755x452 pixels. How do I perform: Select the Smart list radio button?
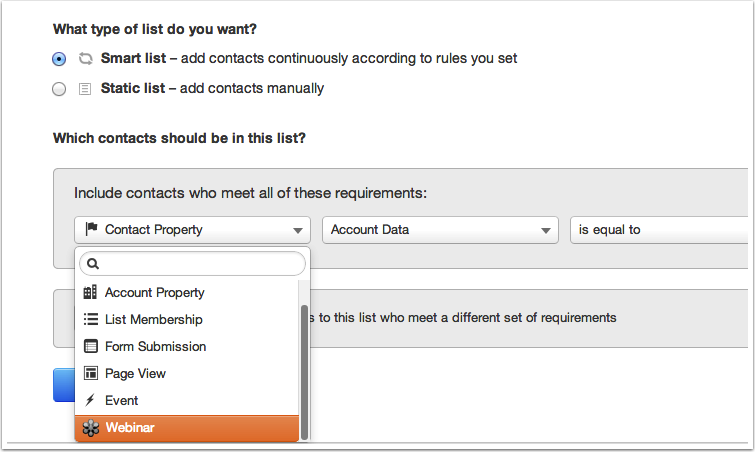(59, 59)
